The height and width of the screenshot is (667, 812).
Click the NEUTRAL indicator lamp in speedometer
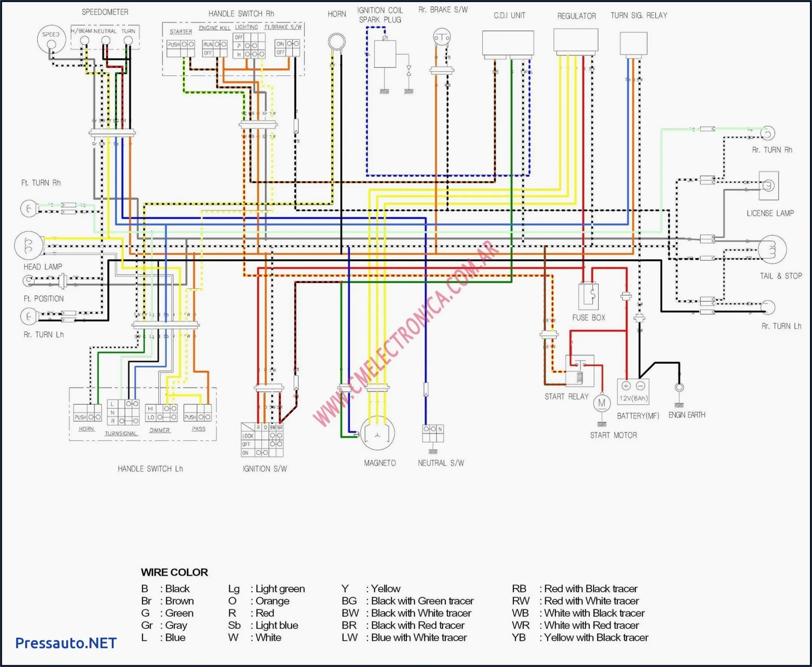105,41
